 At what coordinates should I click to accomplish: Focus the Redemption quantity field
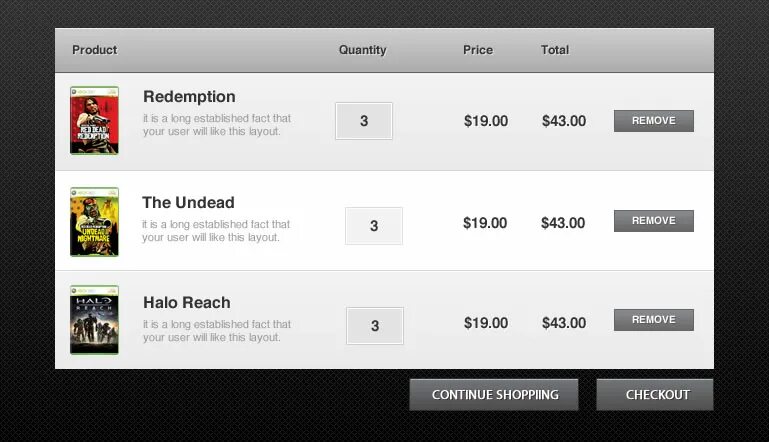(364, 121)
